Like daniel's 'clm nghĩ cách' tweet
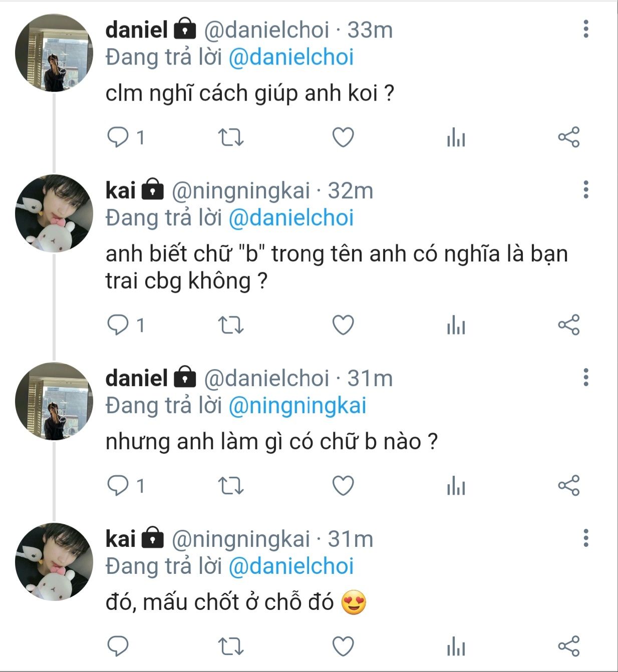 point(343,137)
